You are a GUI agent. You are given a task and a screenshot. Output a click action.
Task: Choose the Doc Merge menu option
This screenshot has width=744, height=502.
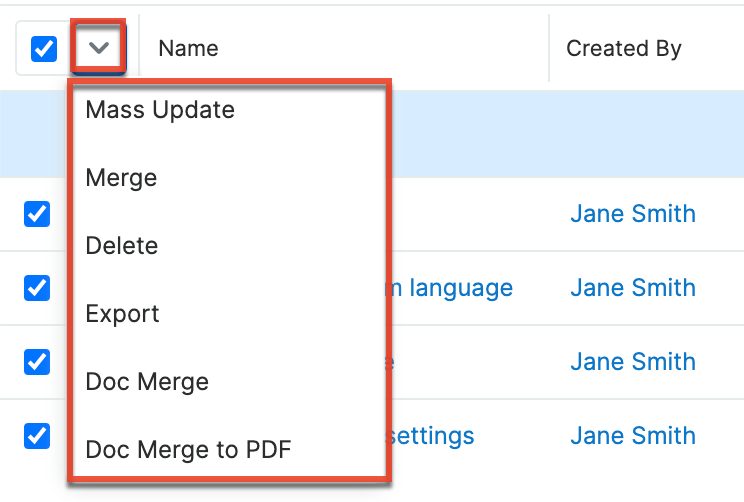pyautogui.click(x=147, y=382)
